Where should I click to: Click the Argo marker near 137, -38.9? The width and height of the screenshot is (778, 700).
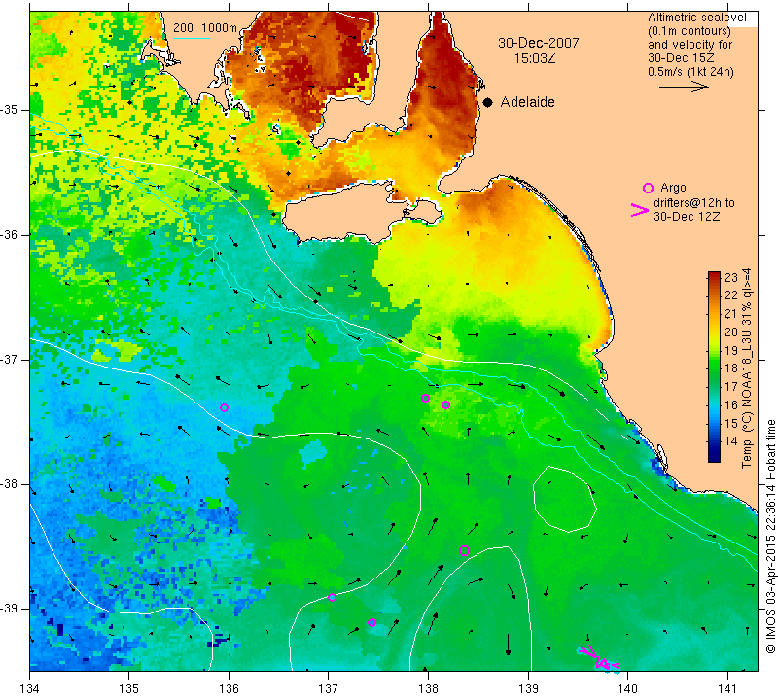332,597
